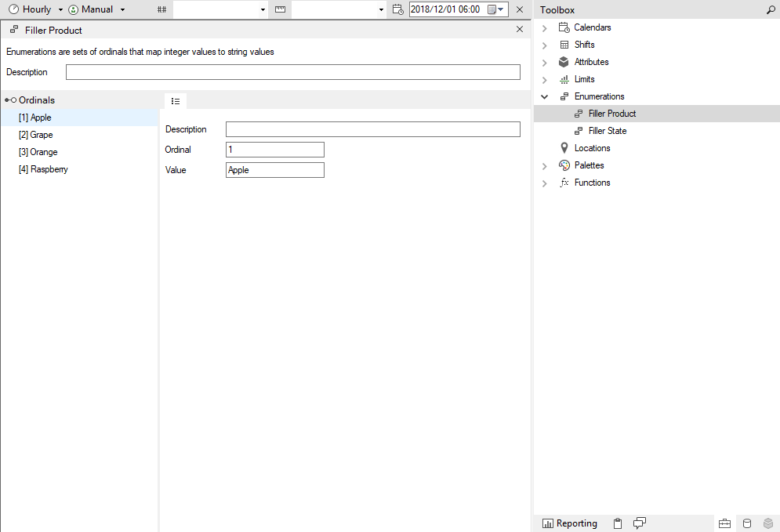Select Attributes in the Toolbox
This screenshot has width=780, height=532.
pyautogui.click(x=591, y=62)
